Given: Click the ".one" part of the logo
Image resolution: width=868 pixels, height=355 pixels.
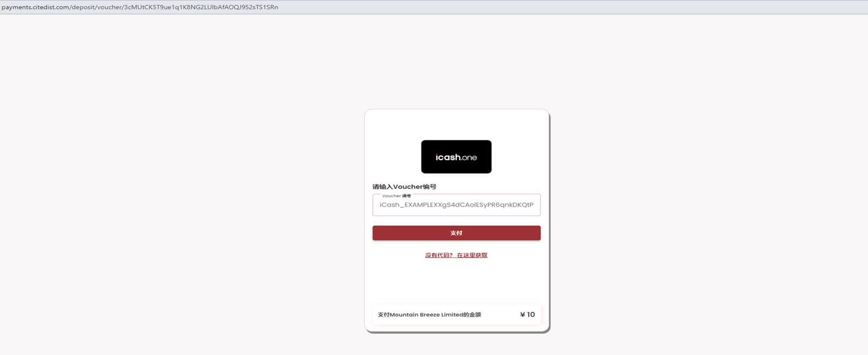Looking at the screenshot, I should [x=468, y=158].
